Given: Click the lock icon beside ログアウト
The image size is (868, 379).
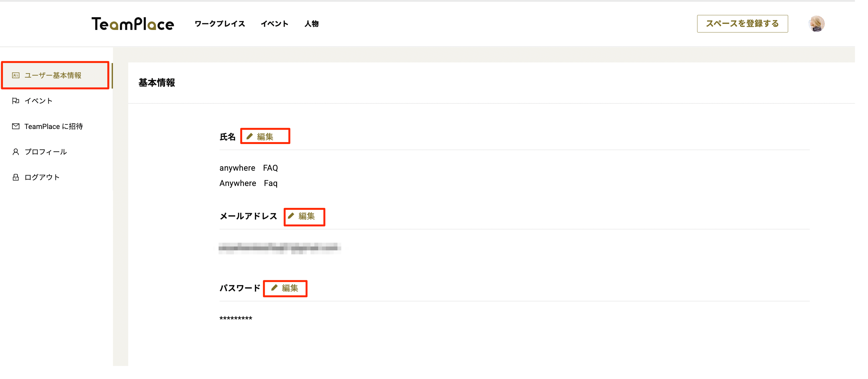Looking at the screenshot, I should click(16, 177).
